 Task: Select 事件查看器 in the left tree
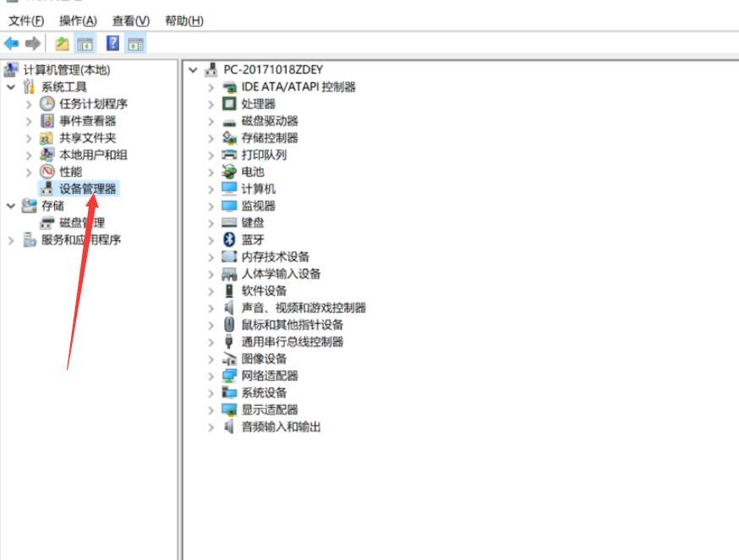[88, 121]
